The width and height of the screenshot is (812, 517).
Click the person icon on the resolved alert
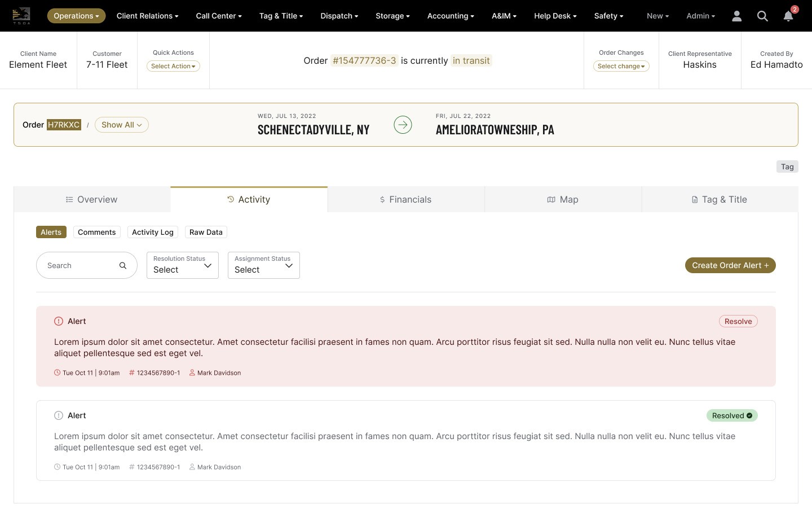[192, 467]
